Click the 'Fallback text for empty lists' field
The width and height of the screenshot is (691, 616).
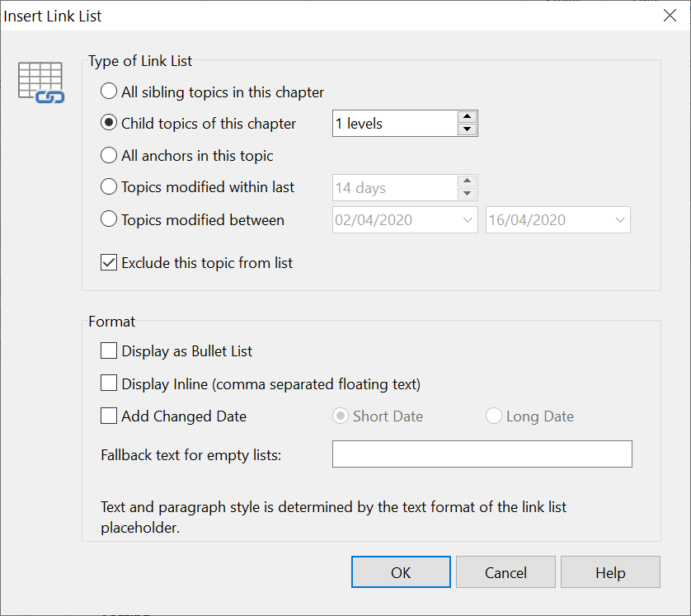click(x=482, y=454)
